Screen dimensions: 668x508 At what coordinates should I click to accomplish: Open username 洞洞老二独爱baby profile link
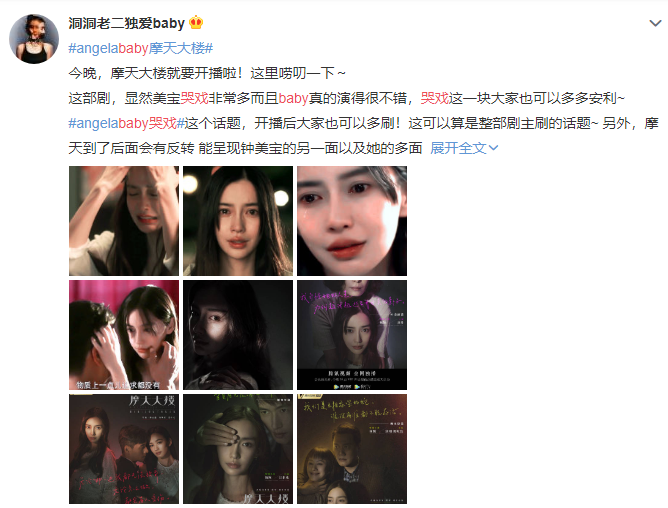[127, 23]
